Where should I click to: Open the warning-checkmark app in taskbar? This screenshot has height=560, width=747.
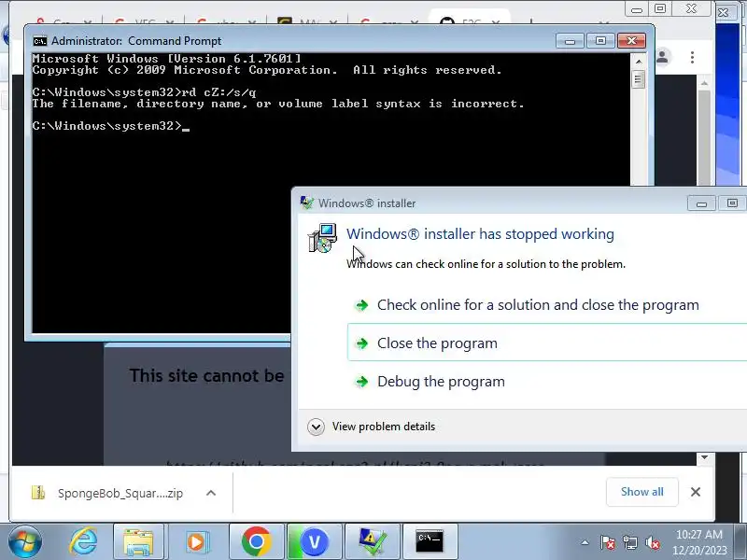click(373, 542)
